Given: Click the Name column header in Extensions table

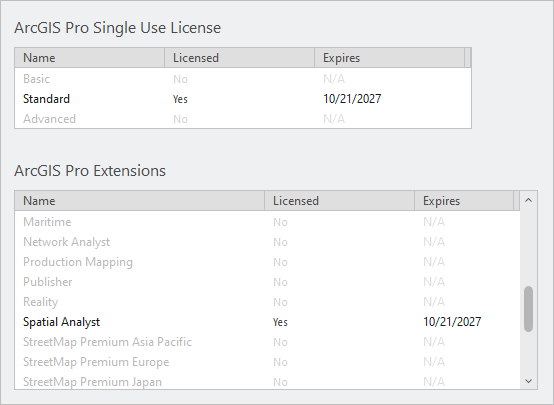Looking at the screenshot, I should pyautogui.click(x=140, y=201).
